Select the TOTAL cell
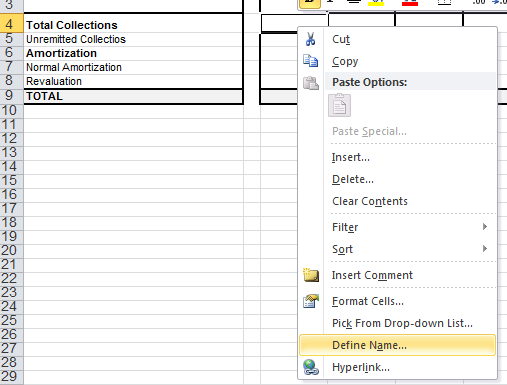507x385 pixels. click(133, 96)
